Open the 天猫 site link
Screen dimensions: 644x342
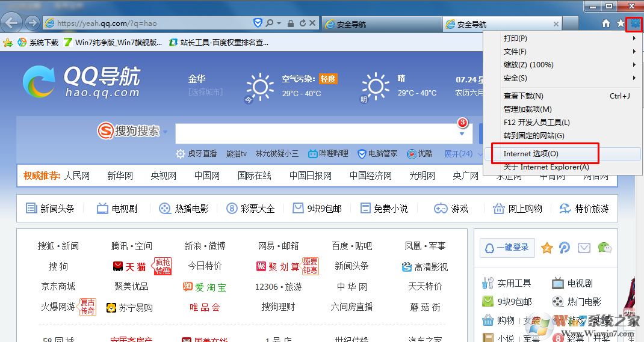tap(129, 267)
